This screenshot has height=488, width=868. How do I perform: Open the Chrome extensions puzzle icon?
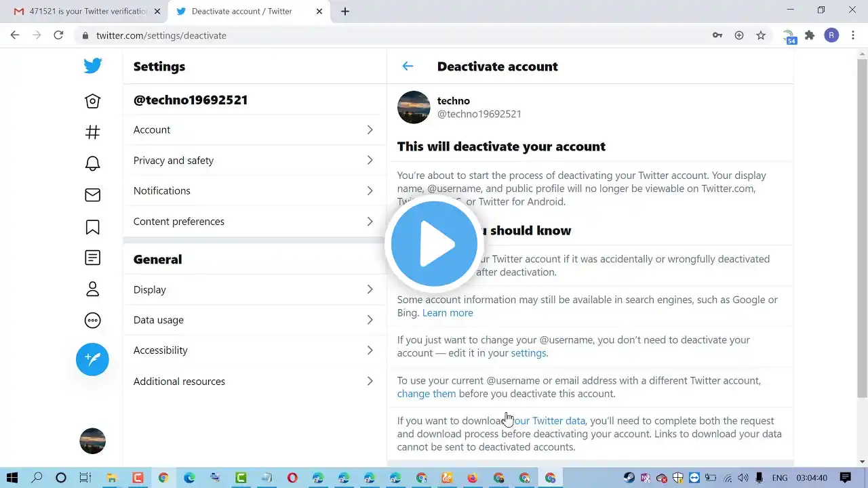pos(810,35)
